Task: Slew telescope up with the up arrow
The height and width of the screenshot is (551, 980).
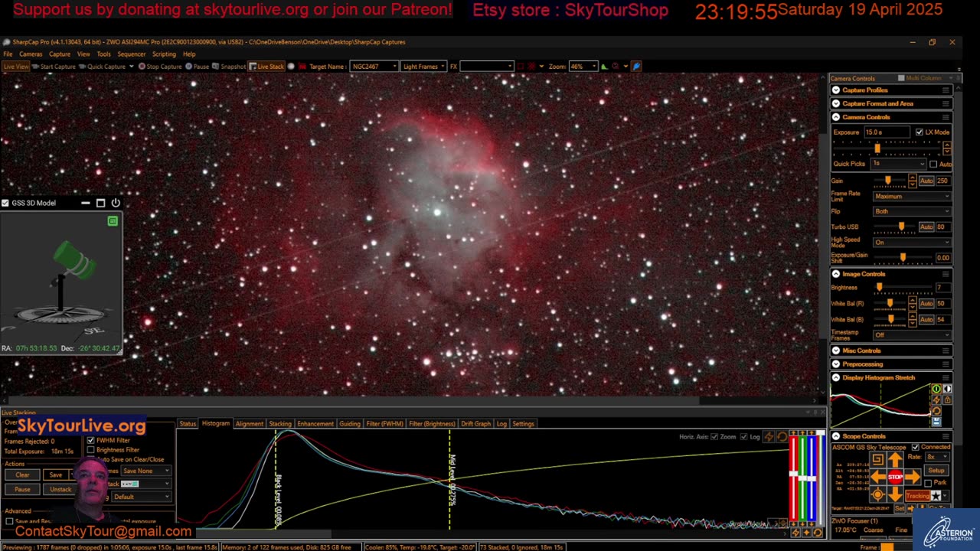Action: pos(895,460)
